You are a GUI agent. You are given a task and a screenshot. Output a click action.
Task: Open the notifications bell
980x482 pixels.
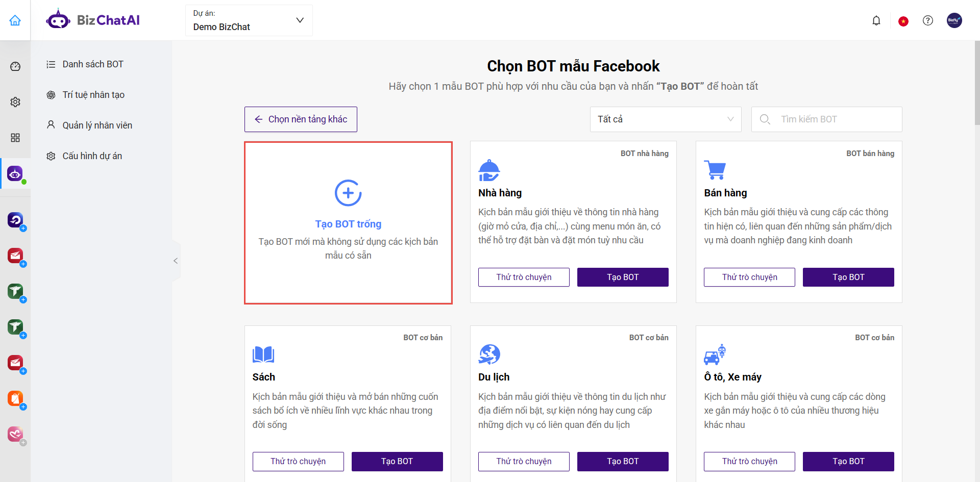click(x=876, y=20)
